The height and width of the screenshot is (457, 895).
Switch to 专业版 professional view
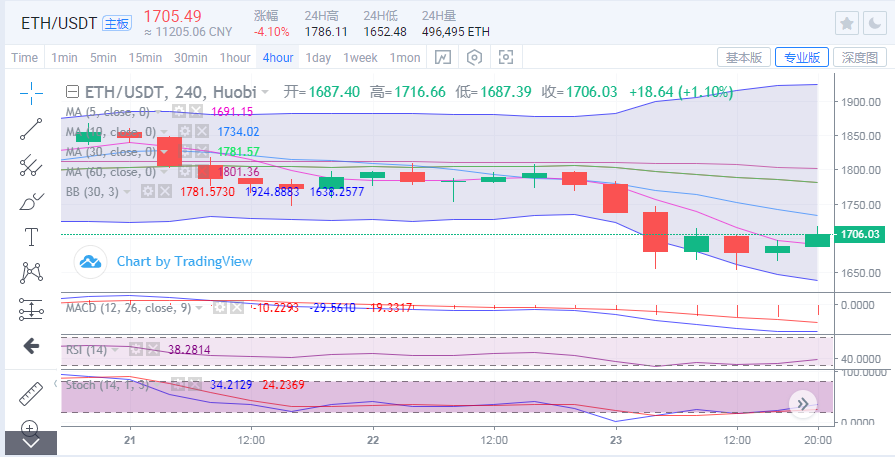802,57
